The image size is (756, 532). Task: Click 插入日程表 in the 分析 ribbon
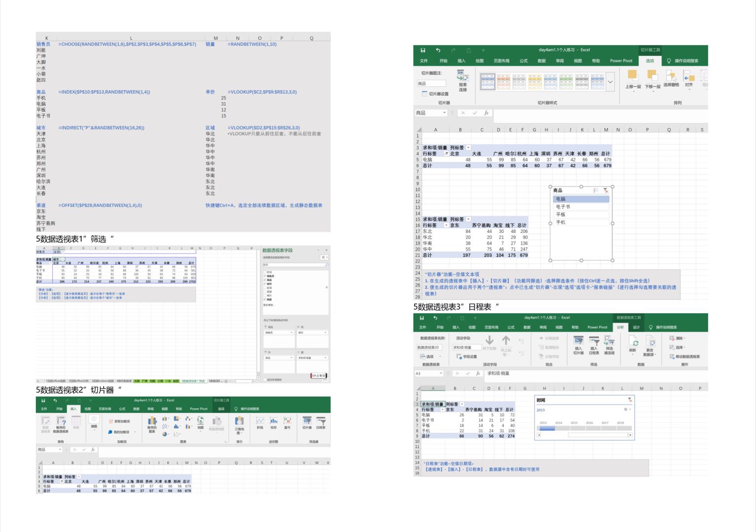tap(594, 345)
